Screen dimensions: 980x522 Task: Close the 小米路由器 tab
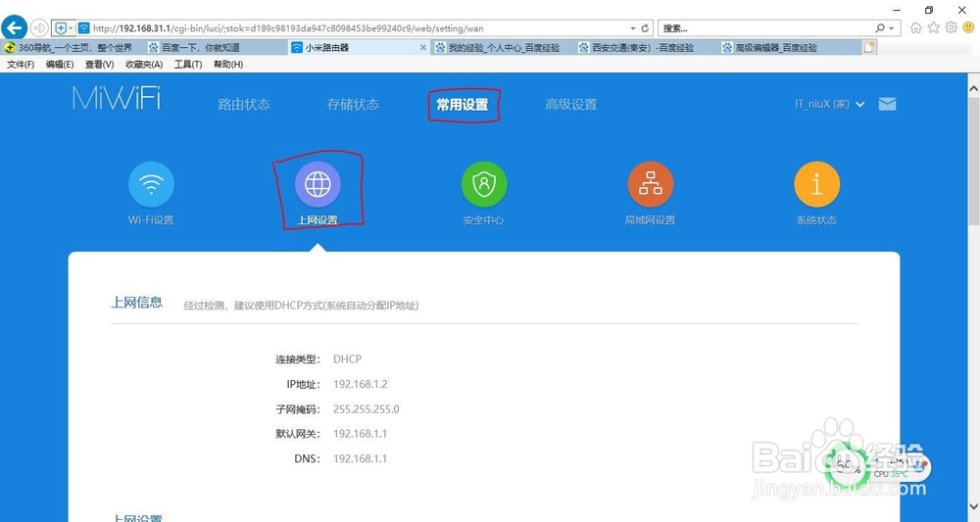(423, 47)
